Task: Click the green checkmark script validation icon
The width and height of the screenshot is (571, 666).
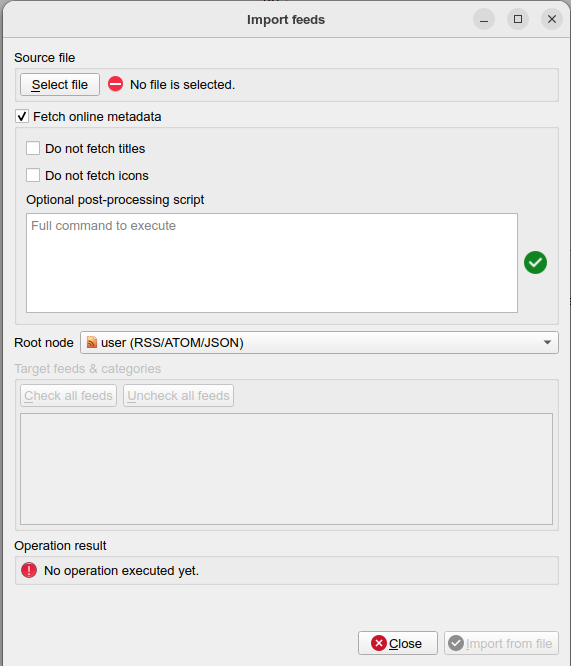Action: pos(535,262)
